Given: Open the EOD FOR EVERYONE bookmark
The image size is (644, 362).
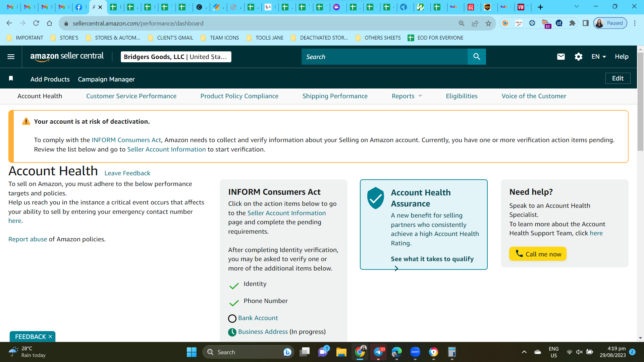Looking at the screenshot, I should [435, 38].
